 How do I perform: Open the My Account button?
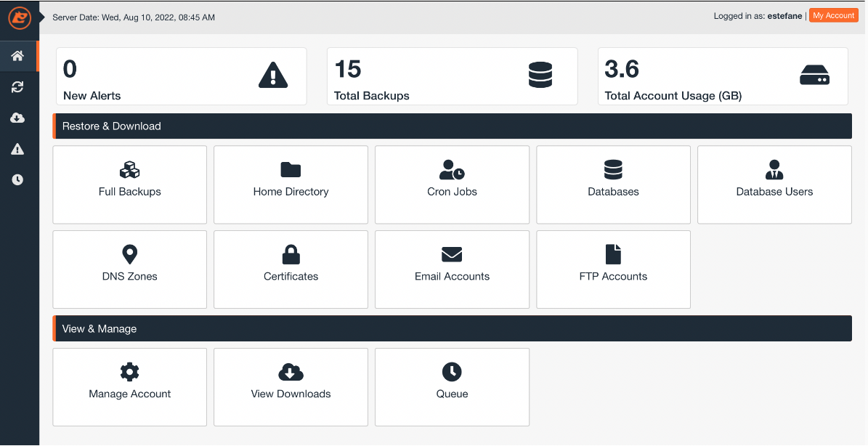coord(834,16)
